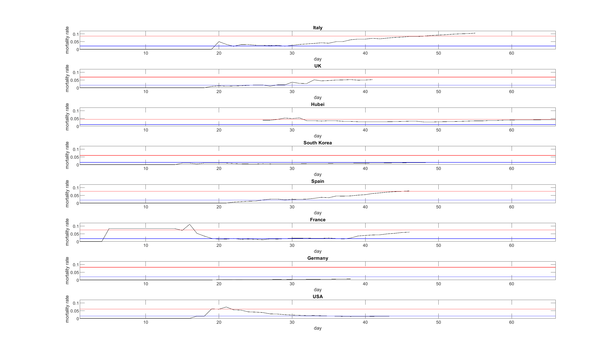Select the 50 tick label on Hubei x-axis
The width and height of the screenshot is (614, 364).
[x=438, y=130]
